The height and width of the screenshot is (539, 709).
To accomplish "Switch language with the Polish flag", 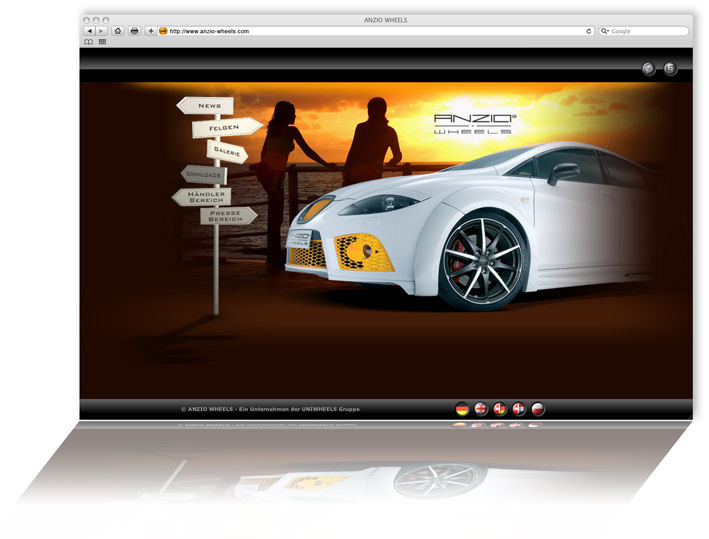I will click(x=538, y=409).
